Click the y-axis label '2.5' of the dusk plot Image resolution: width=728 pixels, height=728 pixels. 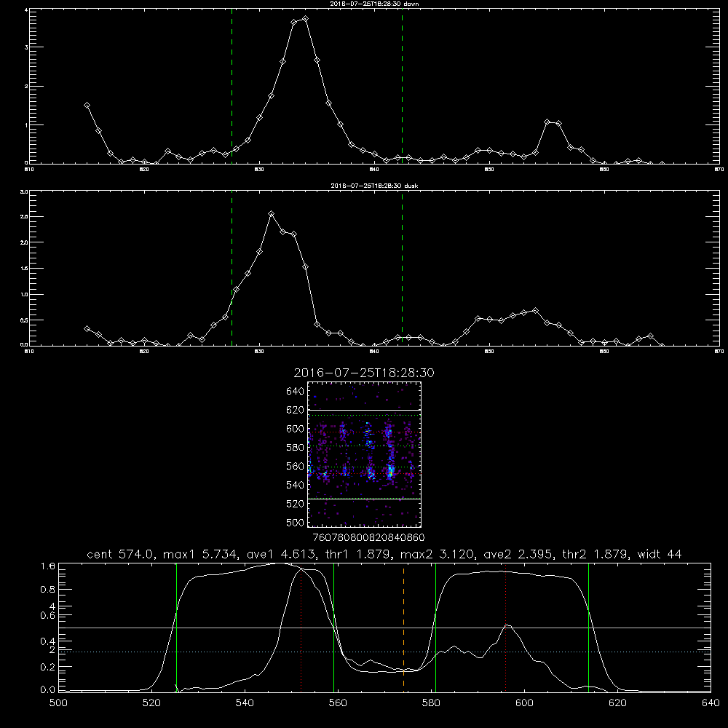[x=25, y=217]
